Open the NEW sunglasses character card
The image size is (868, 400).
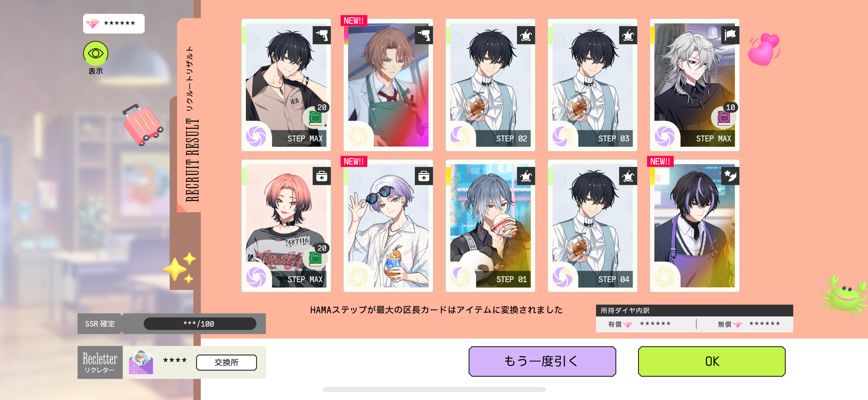point(388,226)
